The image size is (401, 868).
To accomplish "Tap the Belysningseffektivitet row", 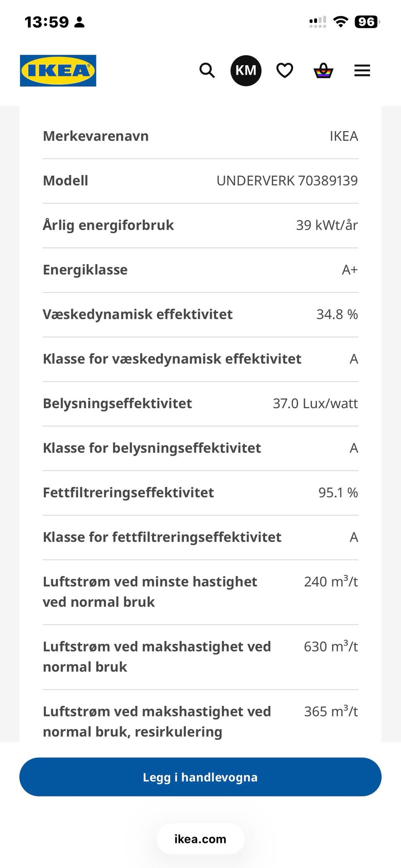I will [x=200, y=404].
